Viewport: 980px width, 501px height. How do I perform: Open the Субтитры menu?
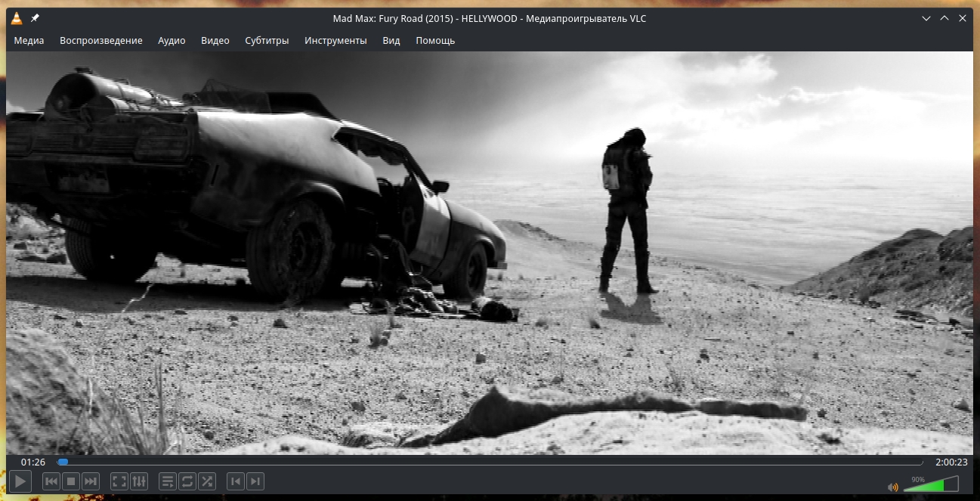pos(267,41)
